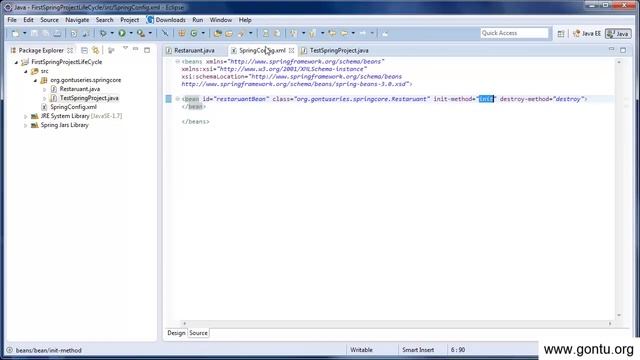640x360 pixels.
Task: Switch to the Java EE perspective
Action: coord(587,34)
